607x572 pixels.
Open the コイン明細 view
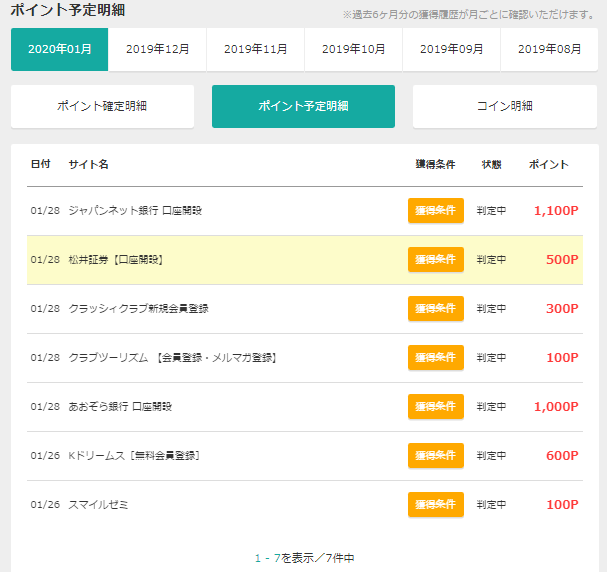(505, 106)
